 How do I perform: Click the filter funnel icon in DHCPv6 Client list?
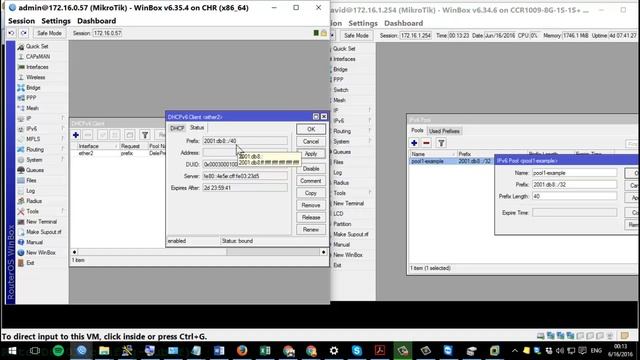click(x=145, y=135)
